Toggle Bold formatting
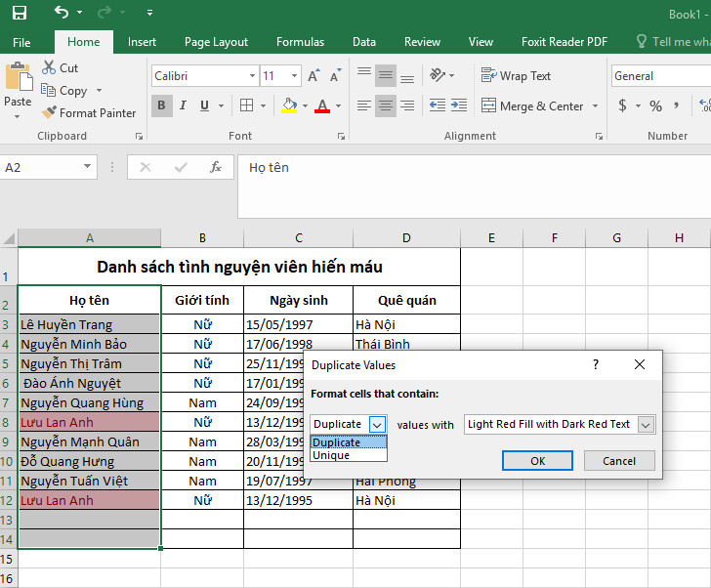This screenshot has height=588, width=711. (x=161, y=105)
